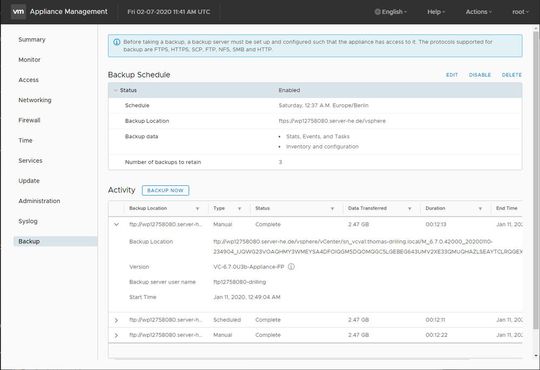This screenshot has width=540, height=370.
Task: Go to Access in the sidebar
Action: (29, 80)
